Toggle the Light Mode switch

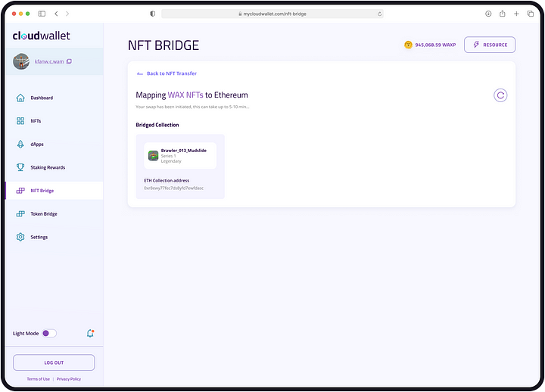tap(49, 333)
